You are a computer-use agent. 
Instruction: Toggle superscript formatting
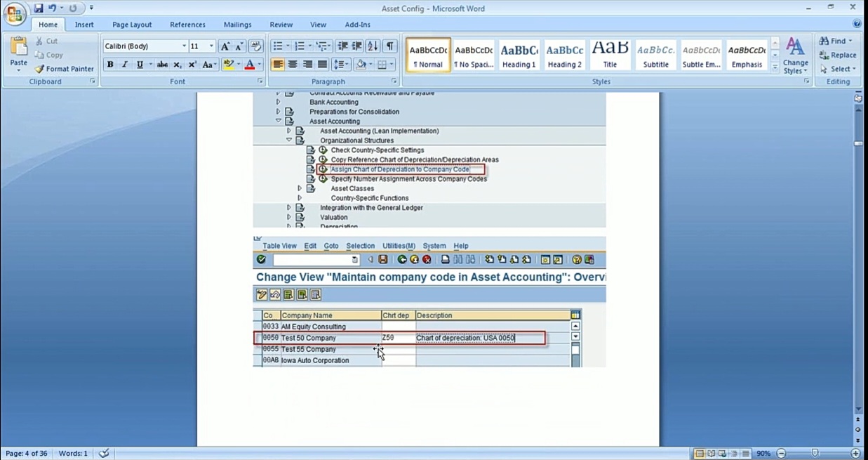[x=192, y=65]
